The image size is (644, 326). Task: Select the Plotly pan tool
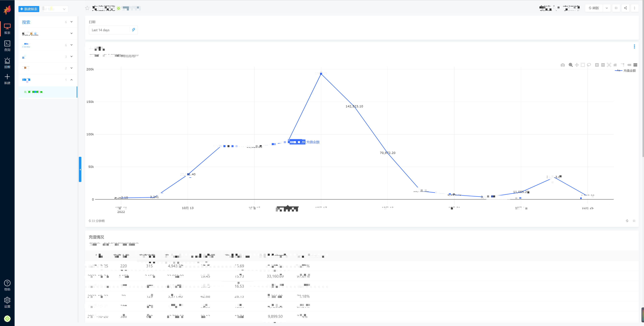[x=577, y=65]
